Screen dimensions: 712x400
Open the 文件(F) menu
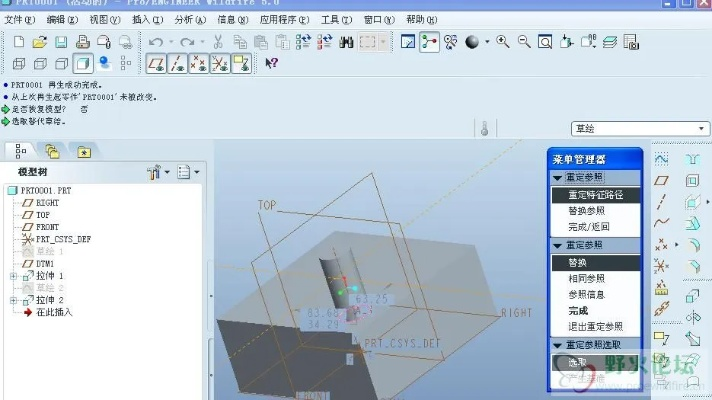pos(19,20)
